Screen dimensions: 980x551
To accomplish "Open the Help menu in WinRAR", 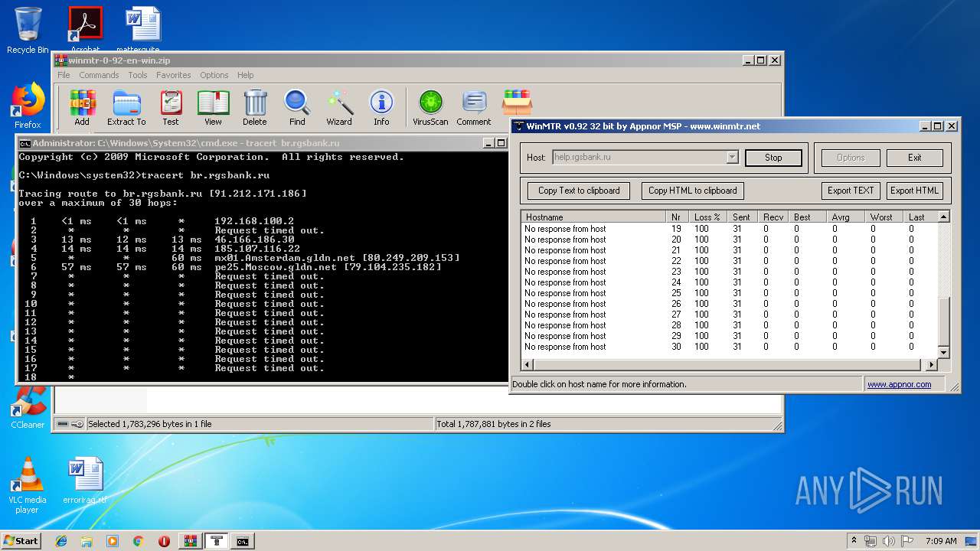I will (246, 75).
